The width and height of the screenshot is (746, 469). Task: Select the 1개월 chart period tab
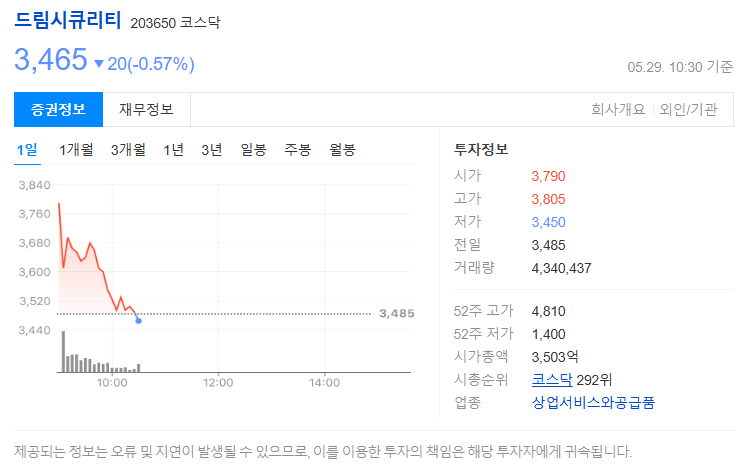76,150
